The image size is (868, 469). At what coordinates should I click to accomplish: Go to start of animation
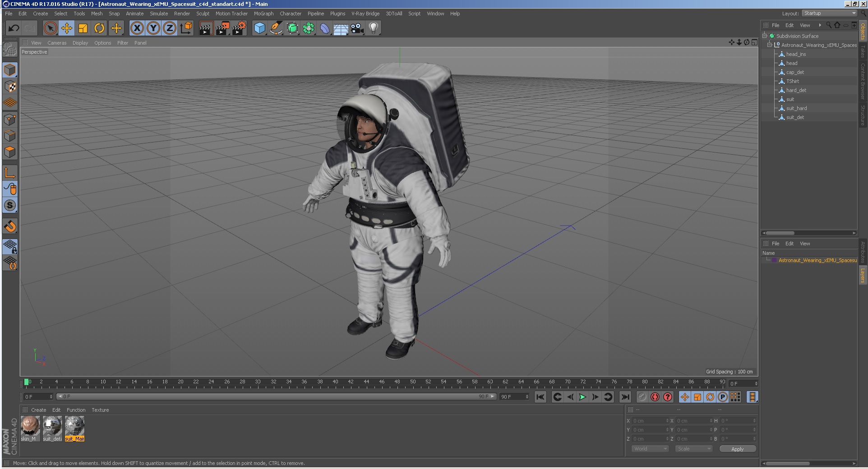tap(540, 397)
